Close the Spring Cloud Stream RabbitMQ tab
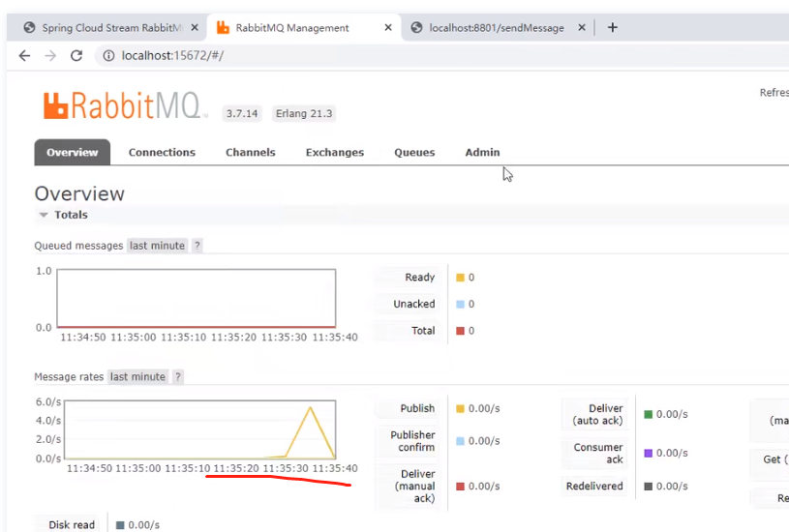 (195, 28)
